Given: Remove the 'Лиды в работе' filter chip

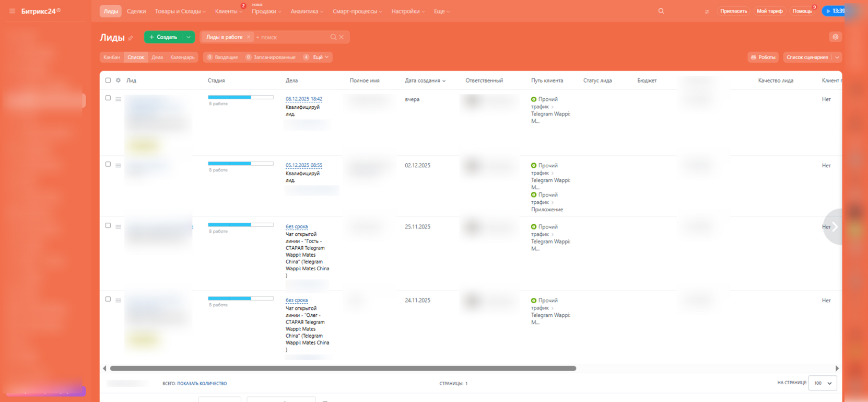Looking at the screenshot, I should point(249,37).
